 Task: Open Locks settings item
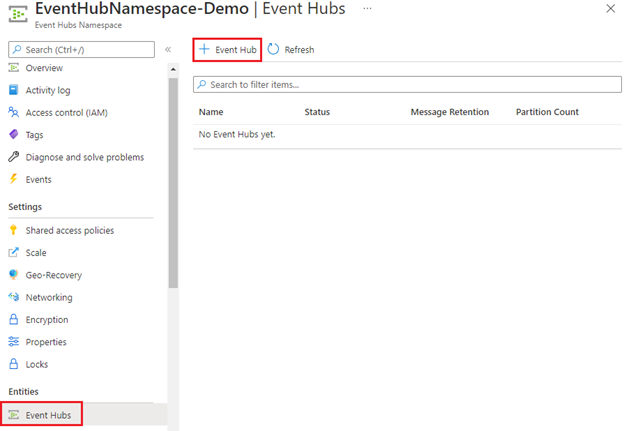37,364
